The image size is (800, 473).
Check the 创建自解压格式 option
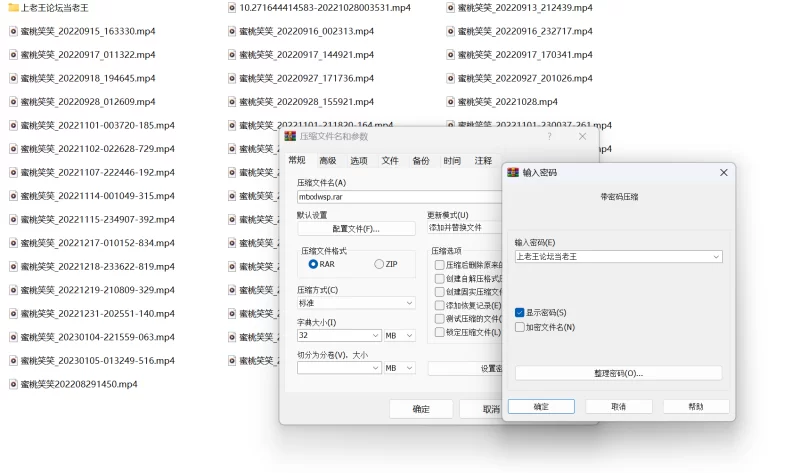(x=439, y=279)
